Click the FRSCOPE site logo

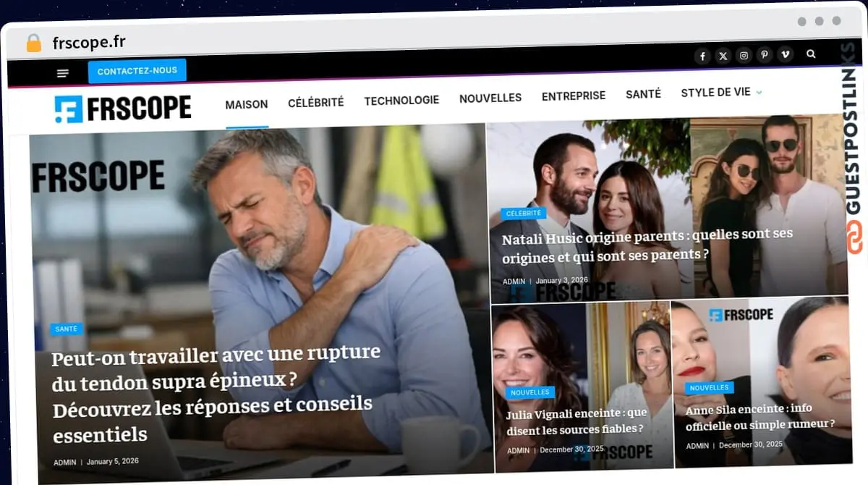click(123, 109)
